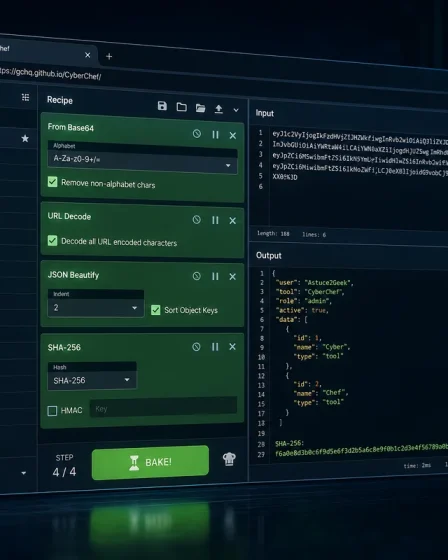This screenshot has width=448, height=560.
Task: Click the open folder icon in the Recipe header
Action: pyautogui.click(x=200, y=108)
